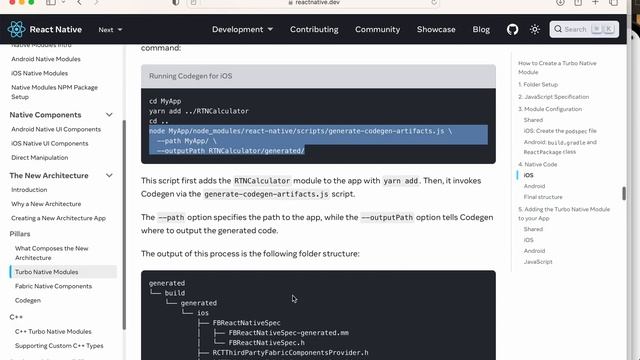Click Safari privacy shield icon

tap(176, 2)
